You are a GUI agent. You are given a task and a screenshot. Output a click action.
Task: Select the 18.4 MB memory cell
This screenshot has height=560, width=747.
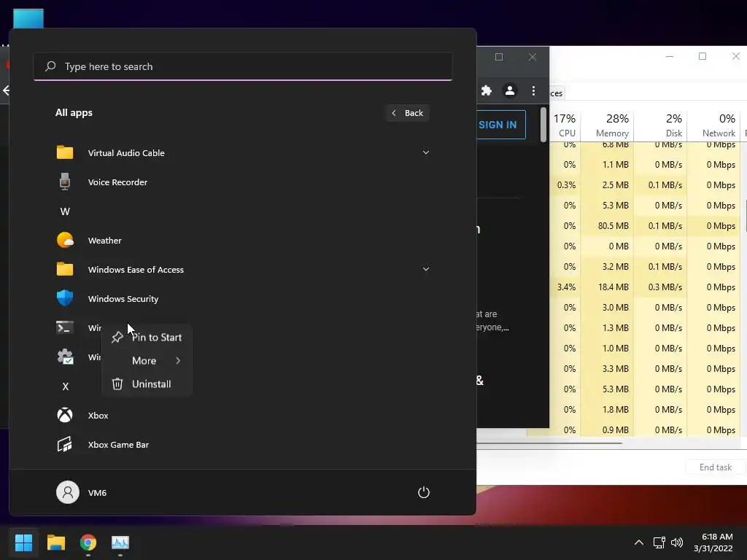pyautogui.click(x=607, y=287)
